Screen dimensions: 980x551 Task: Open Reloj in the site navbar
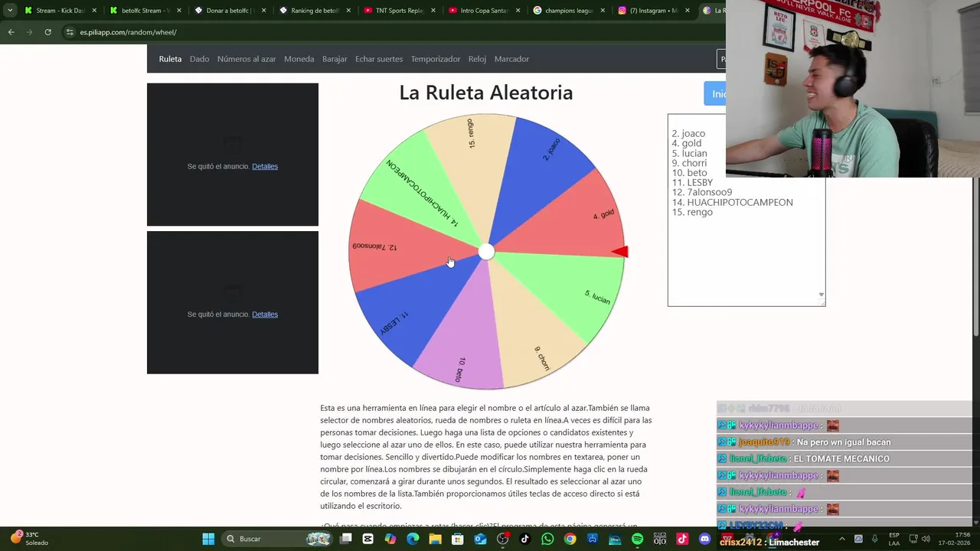pyautogui.click(x=477, y=59)
